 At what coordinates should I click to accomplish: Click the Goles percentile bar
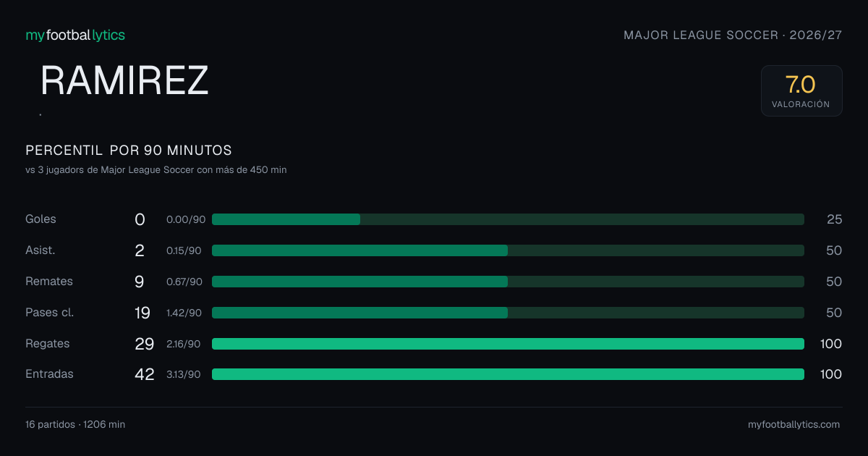pyautogui.click(x=508, y=219)
